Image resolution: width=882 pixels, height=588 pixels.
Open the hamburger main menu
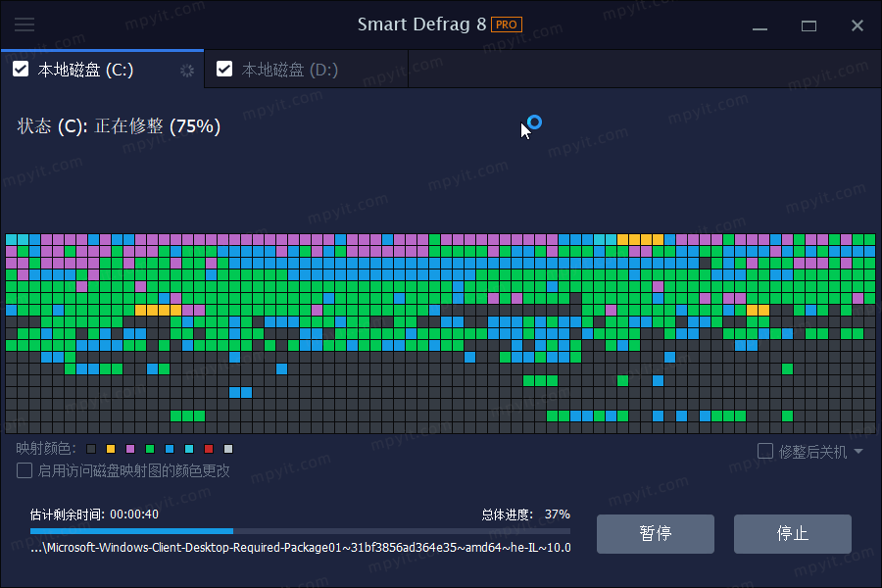coord(24,24)
